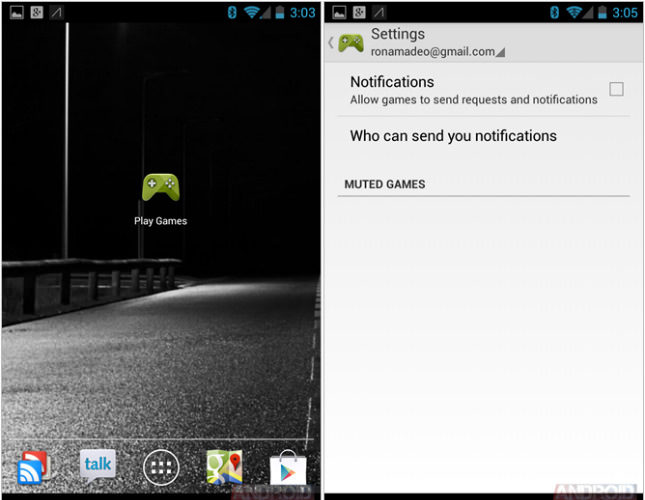
Task: Open the app drawer from the dock
Action: point(161,466)
